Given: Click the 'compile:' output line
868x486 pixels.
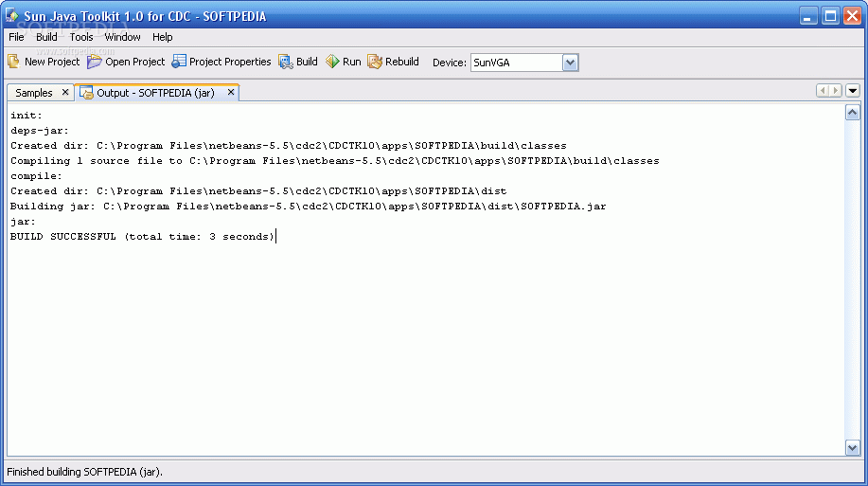Looking at the screenshot, I should 36,176.
